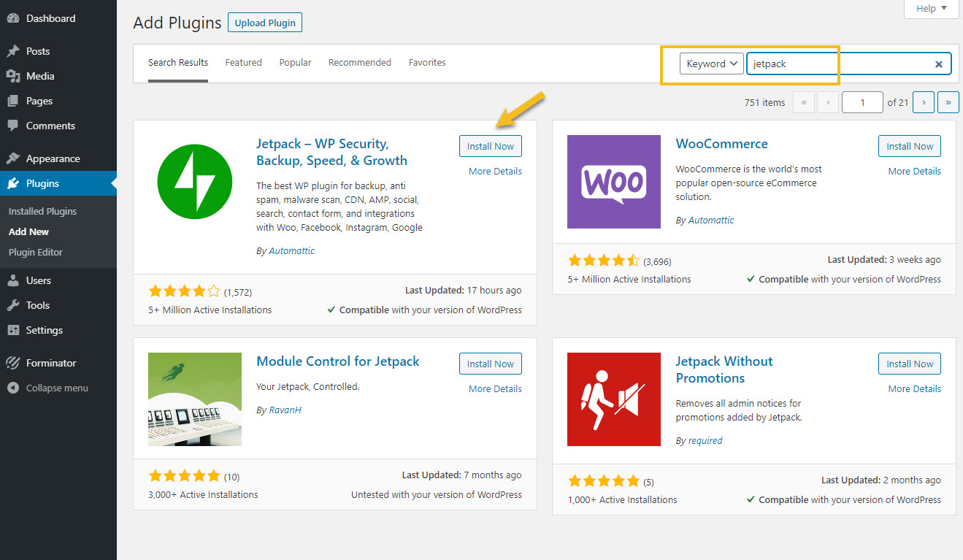Click the Jetpack green lightning logo
Image resolution: width=963 pixels, height=560 pixels.
point(195,182)
